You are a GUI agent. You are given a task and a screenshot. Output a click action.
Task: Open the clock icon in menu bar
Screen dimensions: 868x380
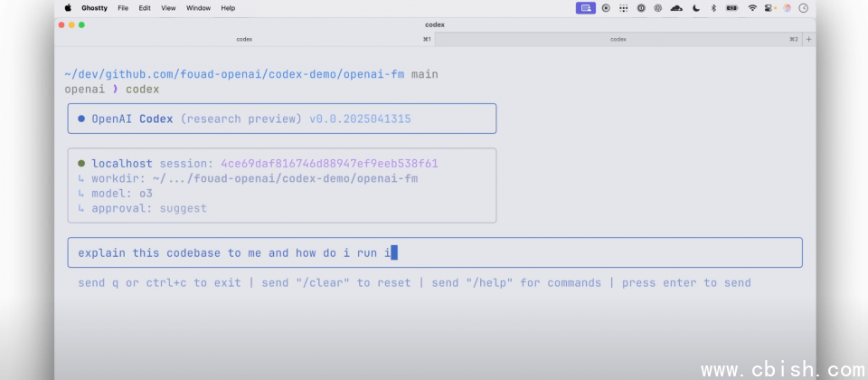coord(804,8)
